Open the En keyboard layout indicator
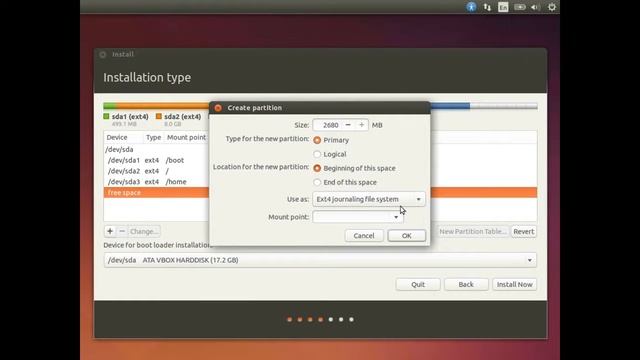Viewport: 640px width, 360px height. coord(503,7)
